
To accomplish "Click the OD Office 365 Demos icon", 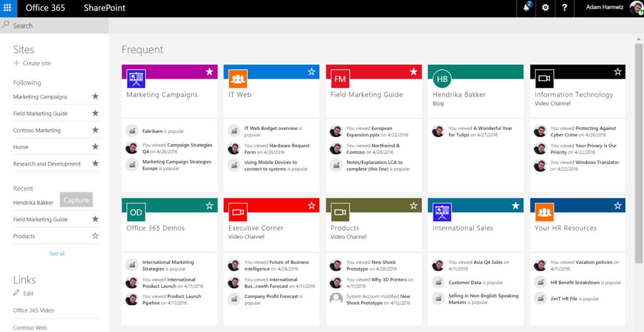I will [x=136, y=213].
